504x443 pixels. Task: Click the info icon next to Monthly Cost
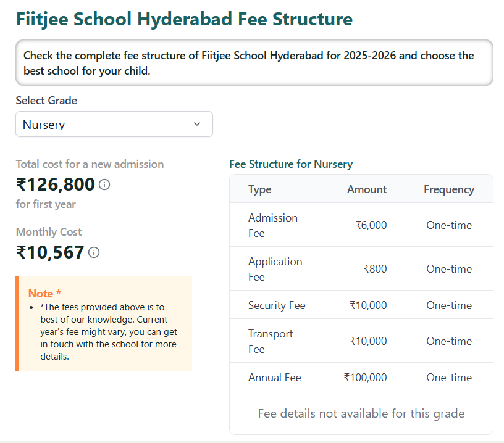pos(93,252)
